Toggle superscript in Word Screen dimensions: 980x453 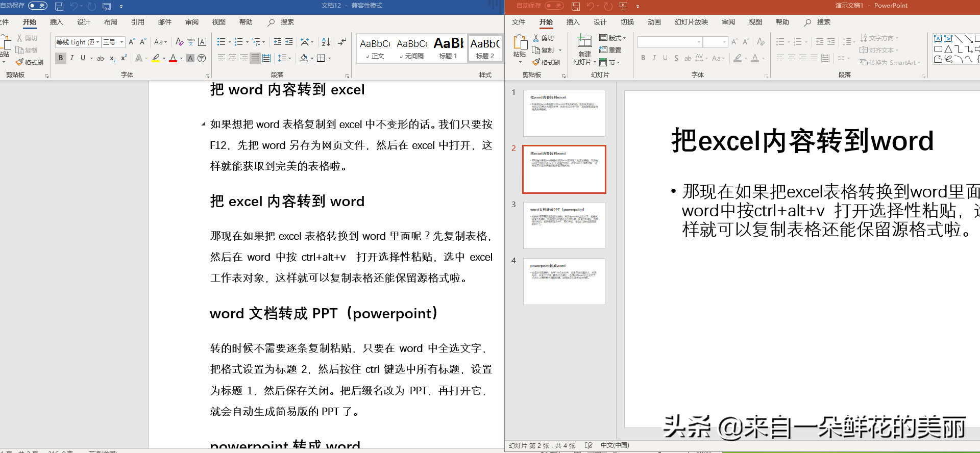coord(124,58)
